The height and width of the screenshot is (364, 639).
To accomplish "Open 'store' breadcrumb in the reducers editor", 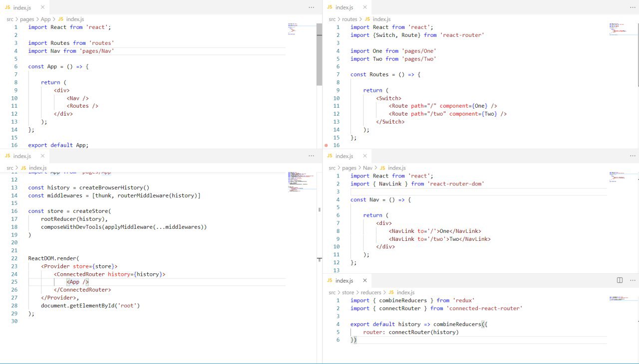I will click(348, 293).
